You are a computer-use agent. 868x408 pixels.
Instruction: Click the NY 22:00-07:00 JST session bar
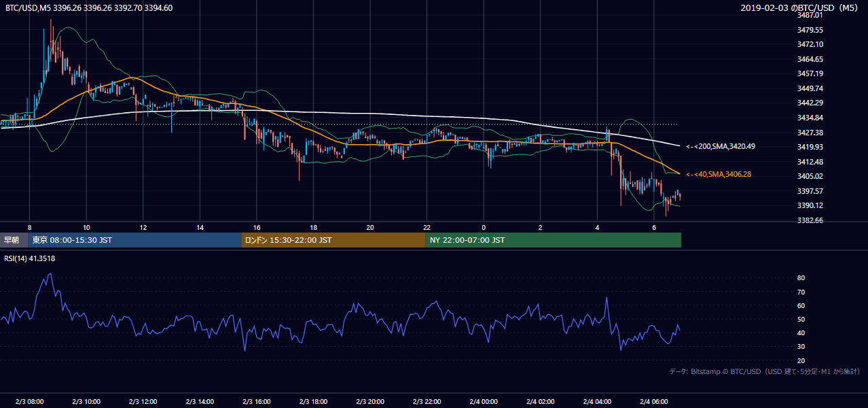554,240
